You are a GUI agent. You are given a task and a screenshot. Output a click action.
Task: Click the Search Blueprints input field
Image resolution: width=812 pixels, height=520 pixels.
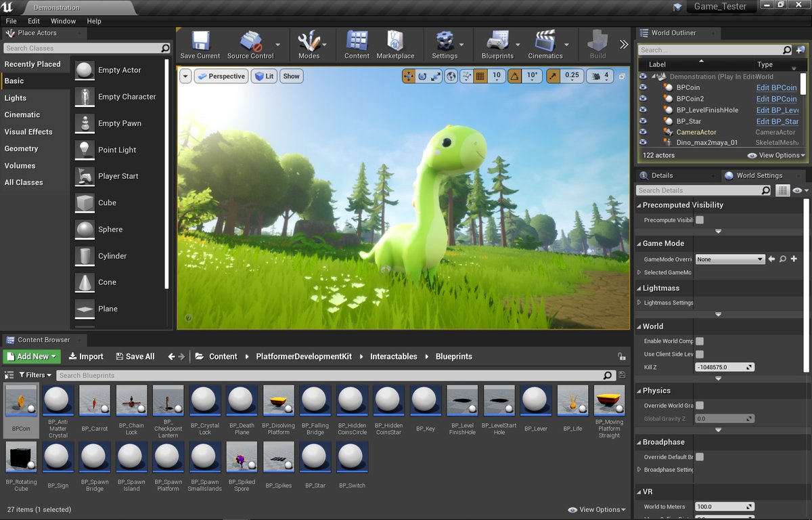pos(336,375)
